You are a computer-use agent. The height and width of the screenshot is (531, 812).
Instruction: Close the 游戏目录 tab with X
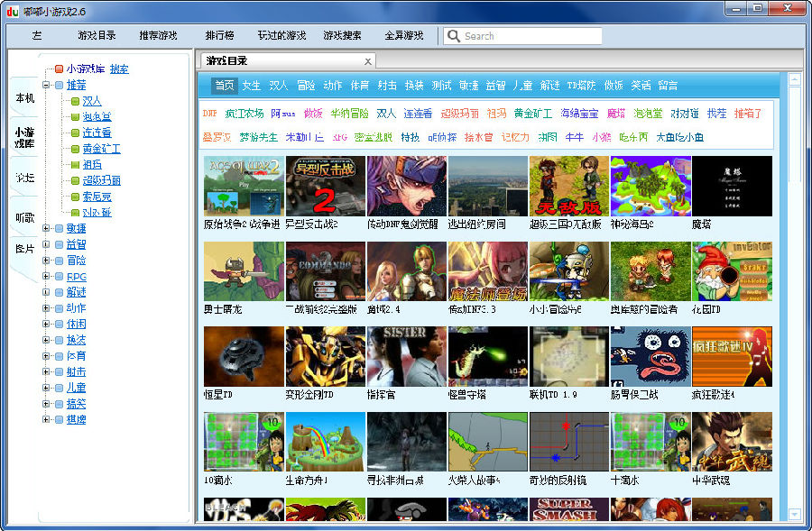(x=368, y=61)
